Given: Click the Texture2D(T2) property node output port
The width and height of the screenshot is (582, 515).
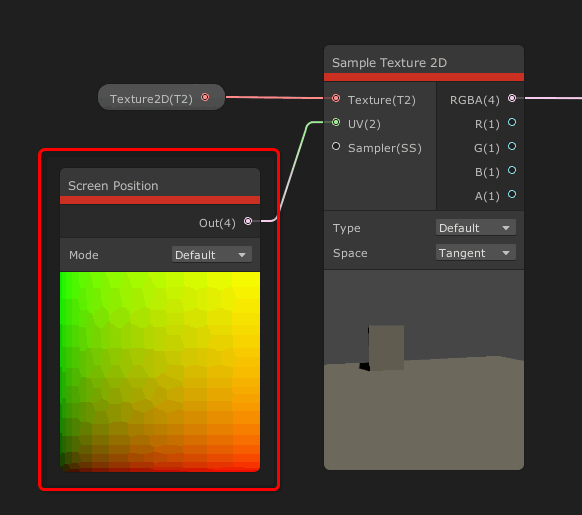Looking at the screenshot, I should tap(205, 97).
